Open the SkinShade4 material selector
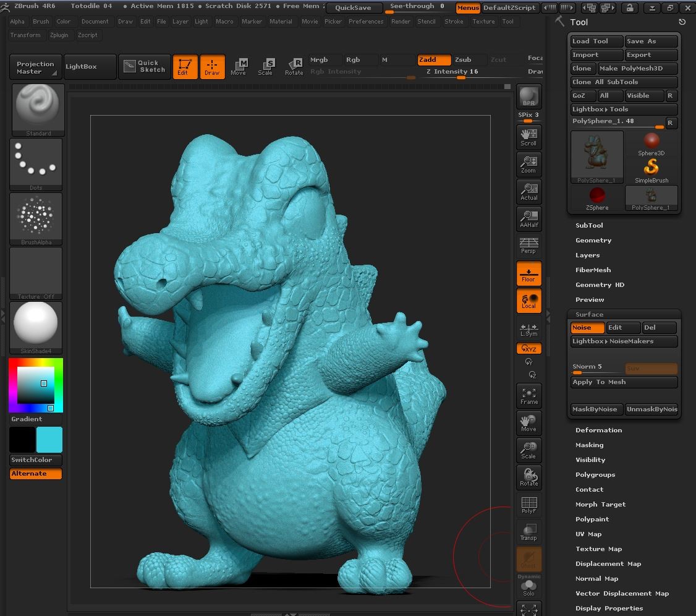Image resolution: width=696 pixels, height=616 pixels. pyautogui.click(x=36, y=328)
